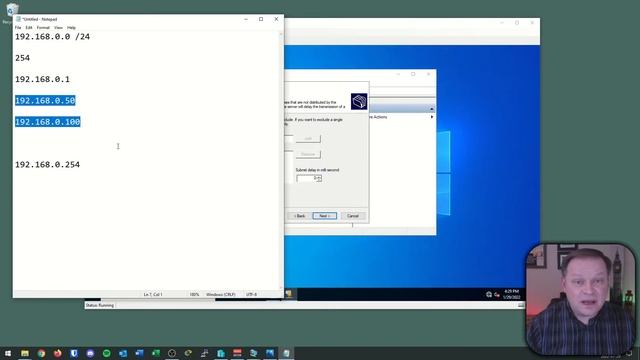Switch to Notepad via its taskbar icon
640x360 pixels.
(x=286, y=353)
